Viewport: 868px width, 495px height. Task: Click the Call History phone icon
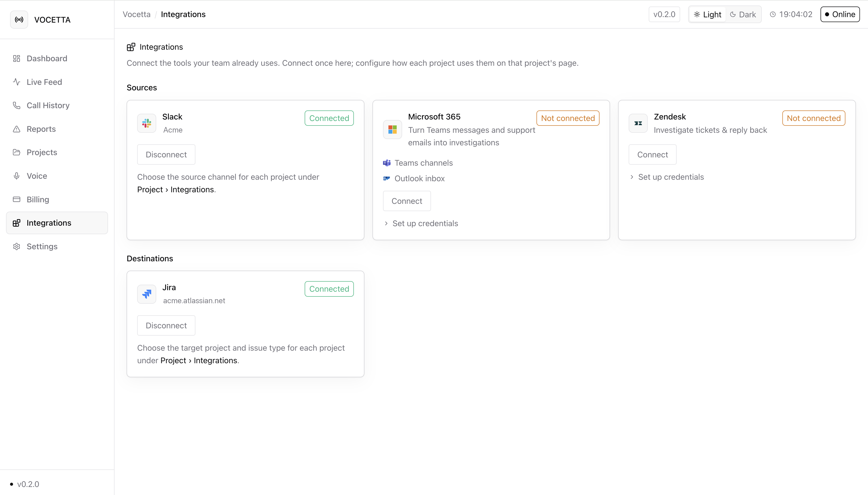pos(16,105)
